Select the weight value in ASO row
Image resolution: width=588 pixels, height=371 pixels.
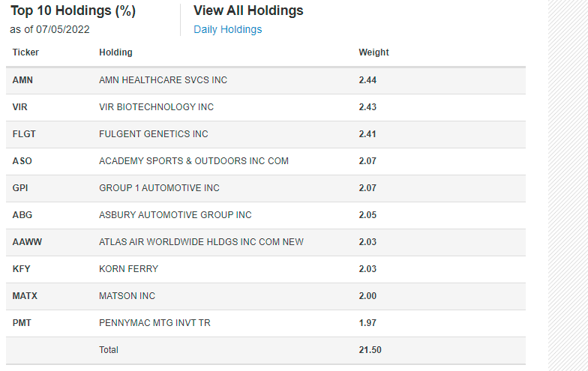[x=367, y=161]
